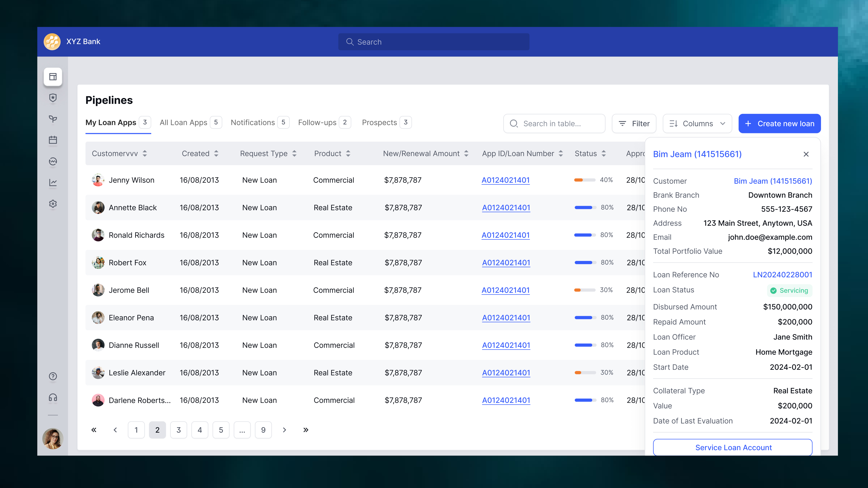Go to page 9
Screen dimensions: 868x488
pyautogui.click(x=264, y=430)
